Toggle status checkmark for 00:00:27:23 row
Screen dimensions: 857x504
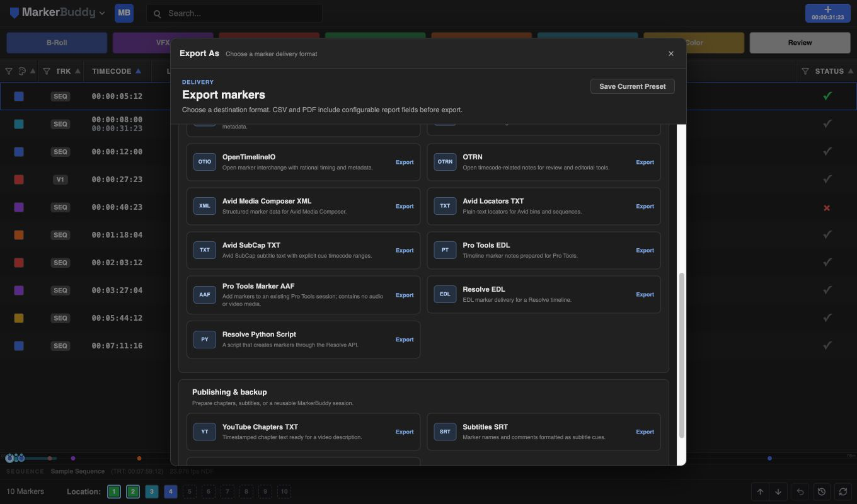click(x=827, y=179)
